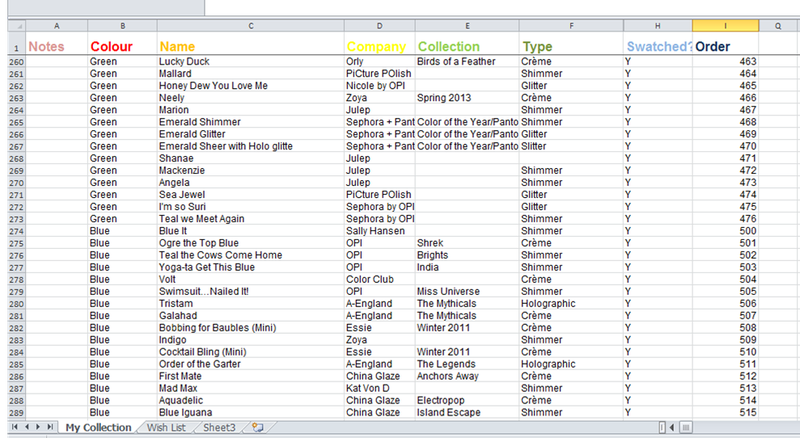This screenshot has width=800, height=438.
Task: Select Order of the Garter cell
Action: pos(251,364)
